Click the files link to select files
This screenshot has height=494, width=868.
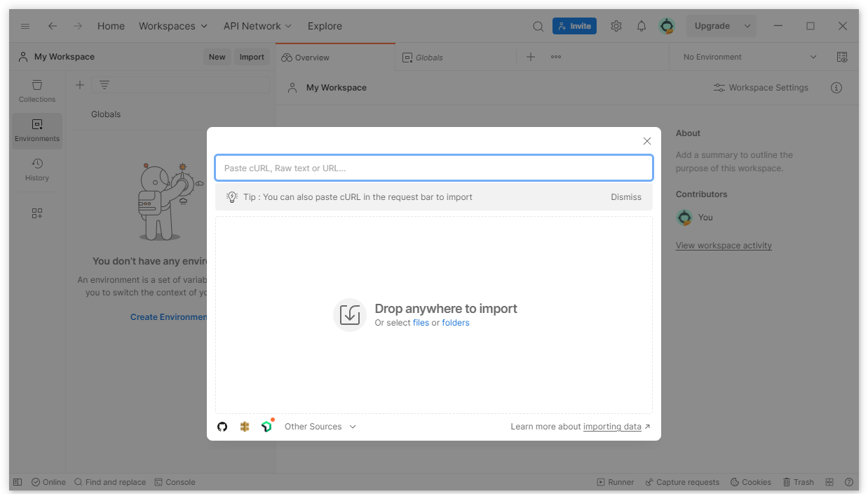pyautogui.click(x=421, y=323)
